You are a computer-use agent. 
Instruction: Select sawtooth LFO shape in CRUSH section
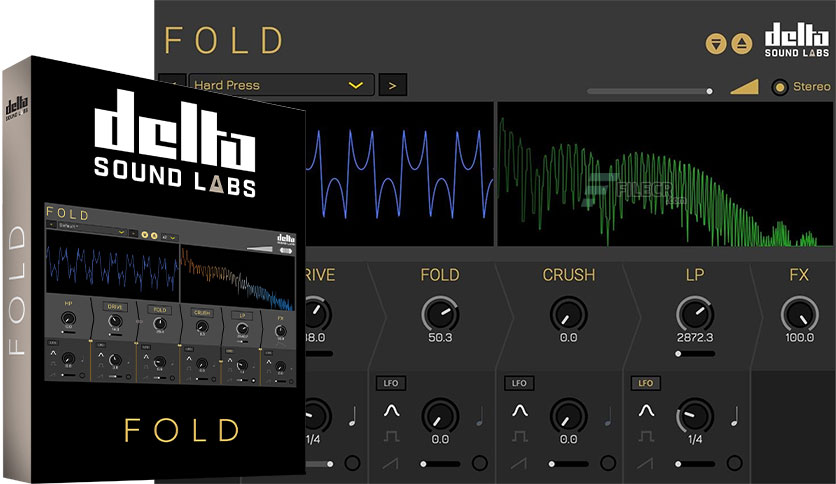click(x=518, y=463)
